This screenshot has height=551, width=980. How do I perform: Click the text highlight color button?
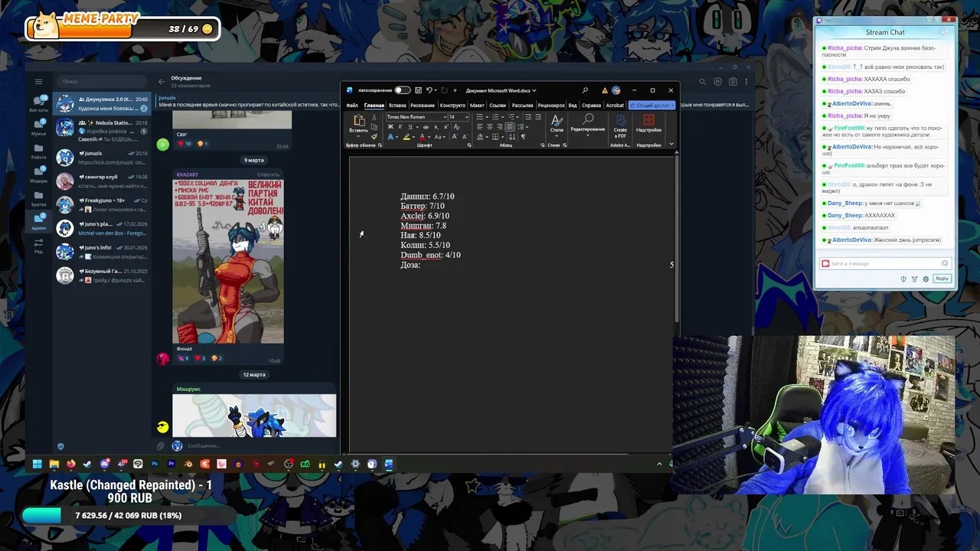407,137
